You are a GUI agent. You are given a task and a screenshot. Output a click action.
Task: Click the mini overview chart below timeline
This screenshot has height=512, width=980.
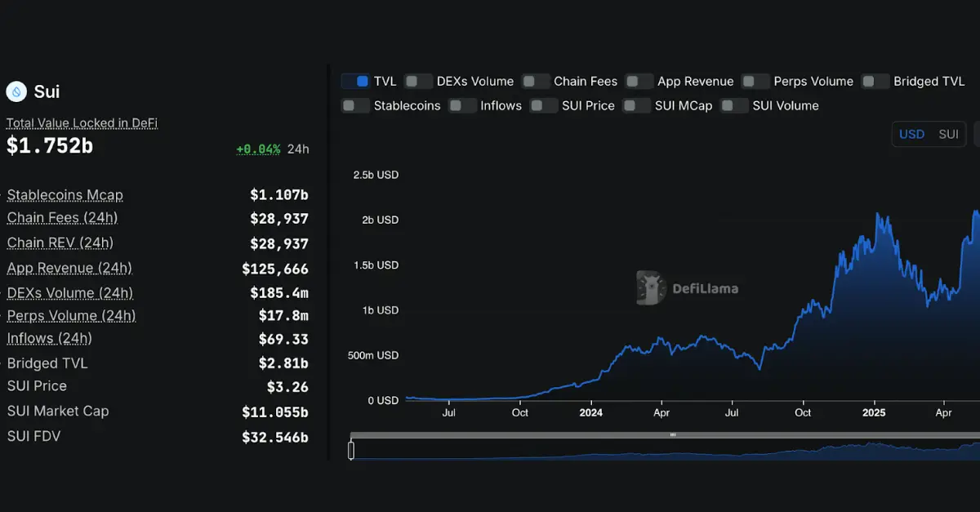(x=666, y=450)
